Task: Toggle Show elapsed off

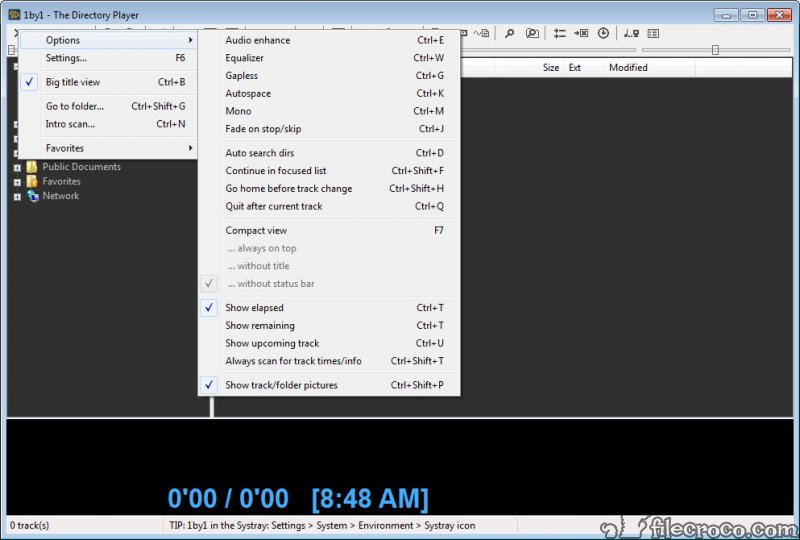Action: click(x=254, y=308)
